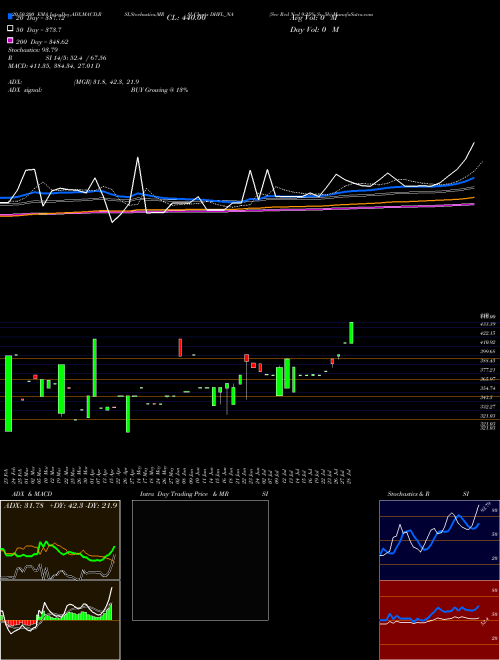Click the 'CL: 440.00' closing price label

click(186, 18)
